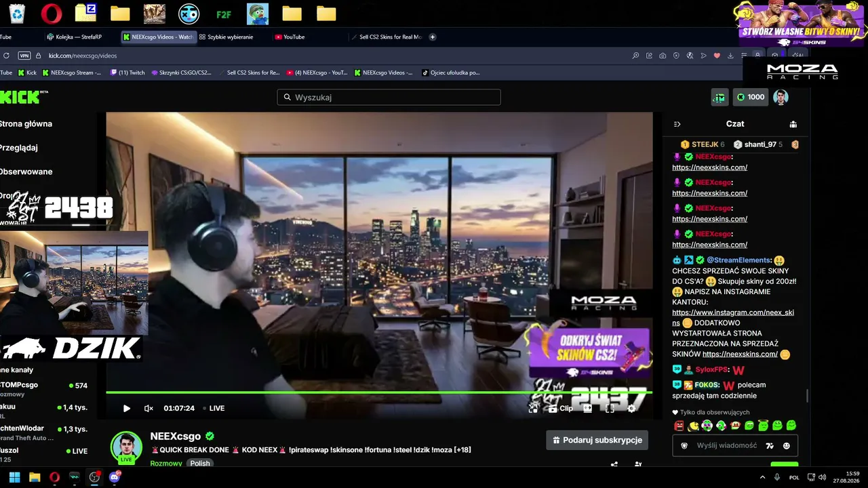
Task: Toggle theater mode on the player
Action: (587, 408)
